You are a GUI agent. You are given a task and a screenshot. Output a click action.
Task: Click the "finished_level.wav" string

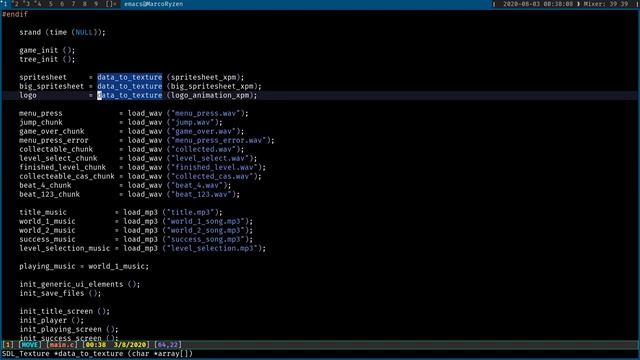214,167
